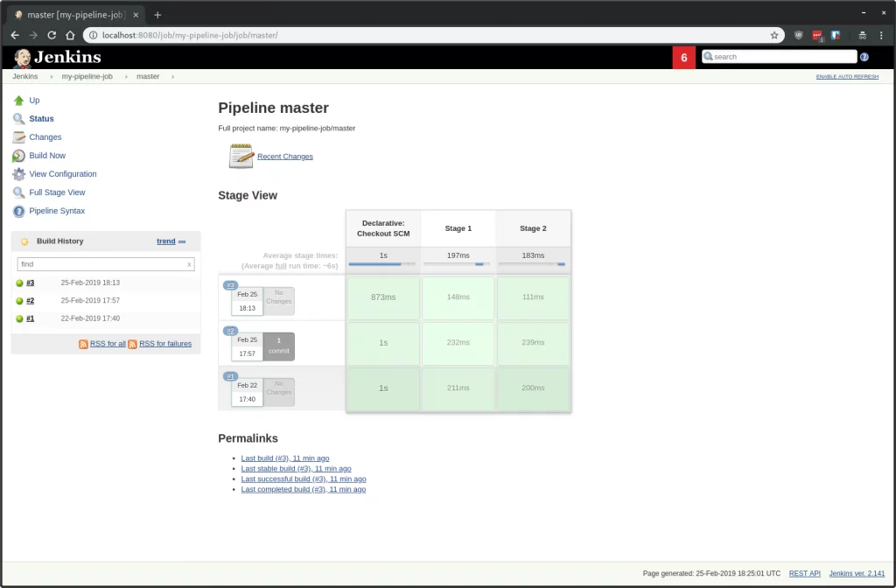Open the Chrome three-dot menu
896x588 pixels.
pyautogui.click(x=881, y=35)
